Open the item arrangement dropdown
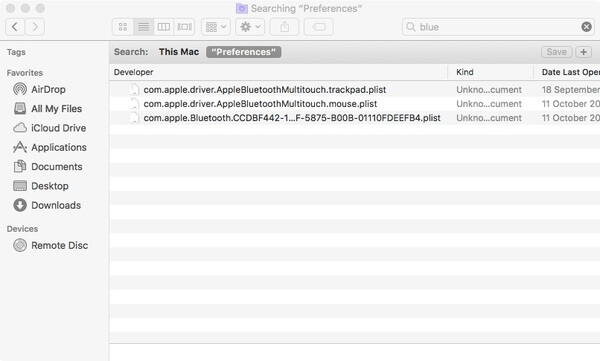The image size is (600, 361). pos(216,27)
